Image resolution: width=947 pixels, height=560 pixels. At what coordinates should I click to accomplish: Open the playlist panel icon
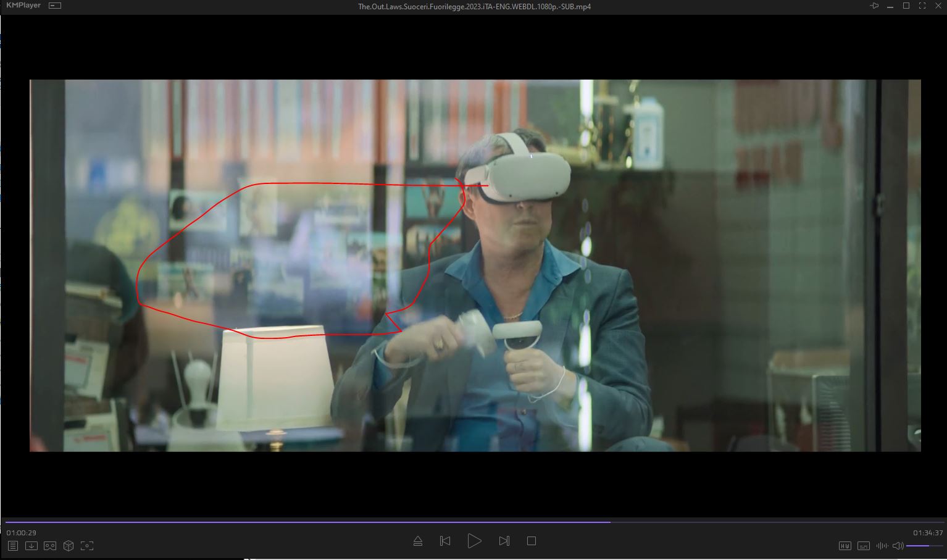pos(13,546)
